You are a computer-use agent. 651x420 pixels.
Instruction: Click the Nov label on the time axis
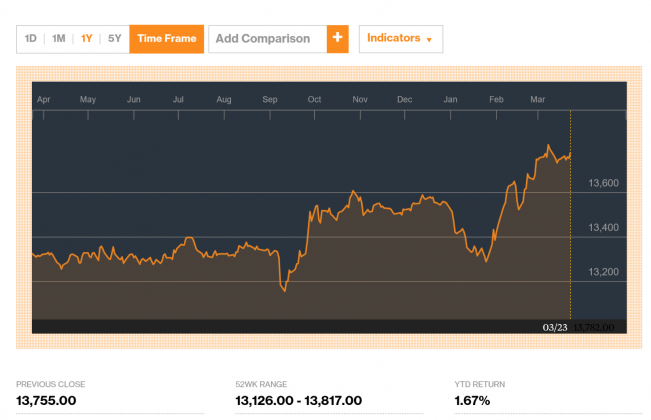coord(361,100)
